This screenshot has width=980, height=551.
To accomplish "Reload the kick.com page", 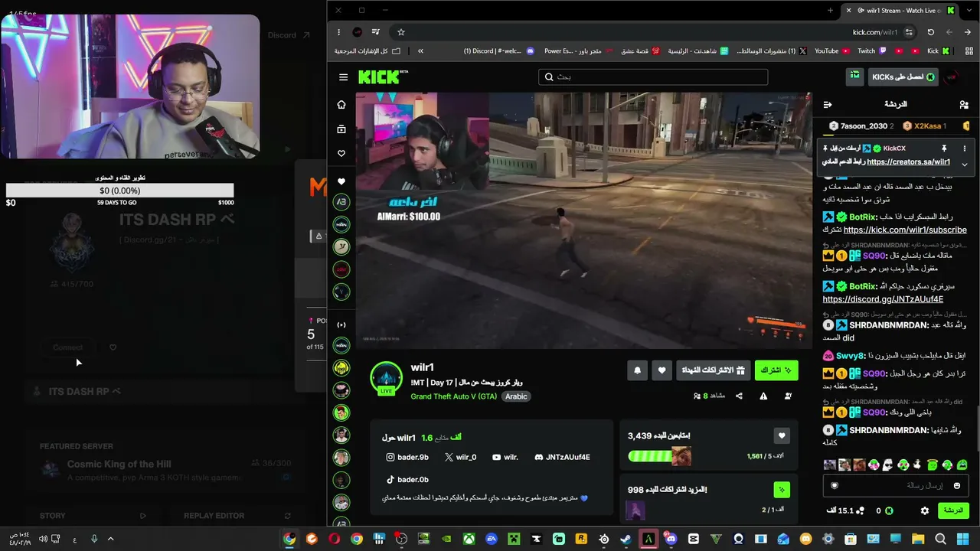I will coord(930,32).
